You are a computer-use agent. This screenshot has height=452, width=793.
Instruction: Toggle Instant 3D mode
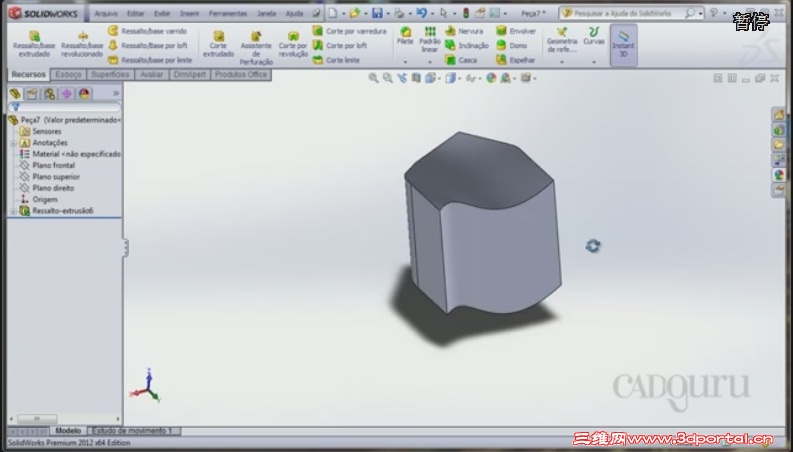pos(623,44)
